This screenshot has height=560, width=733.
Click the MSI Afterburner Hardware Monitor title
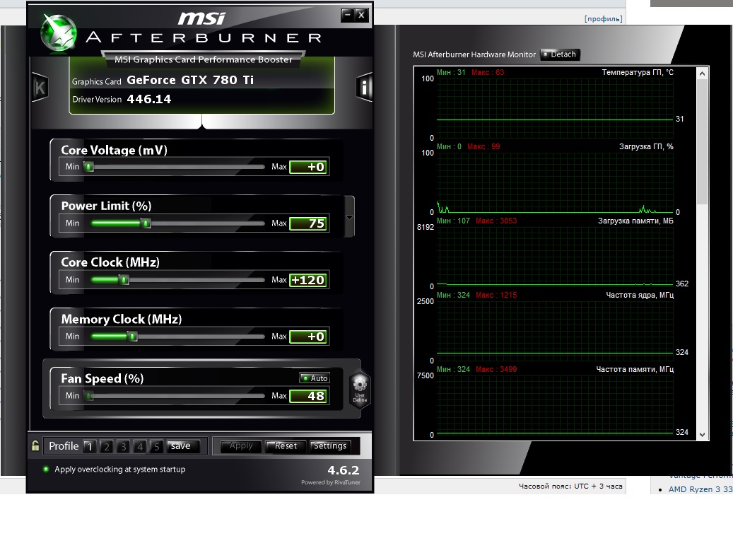click(x=474, y=54)
